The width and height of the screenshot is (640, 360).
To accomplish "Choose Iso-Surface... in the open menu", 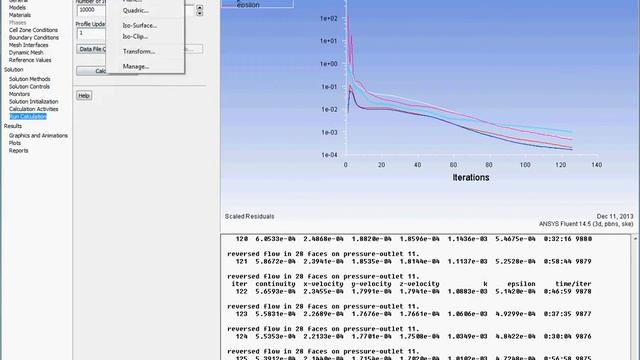I will tap(140, 25).
